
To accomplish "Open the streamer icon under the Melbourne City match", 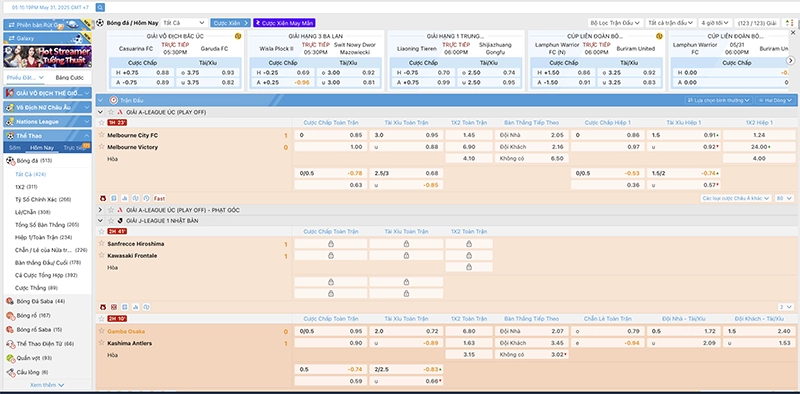I will (x=103, y=198).
